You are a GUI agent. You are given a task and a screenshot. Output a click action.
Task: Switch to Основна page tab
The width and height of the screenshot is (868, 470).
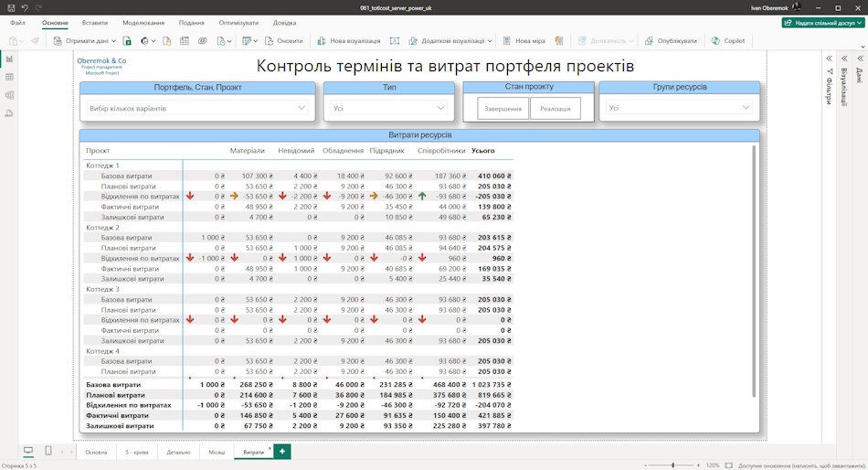(x=96, y=452)
